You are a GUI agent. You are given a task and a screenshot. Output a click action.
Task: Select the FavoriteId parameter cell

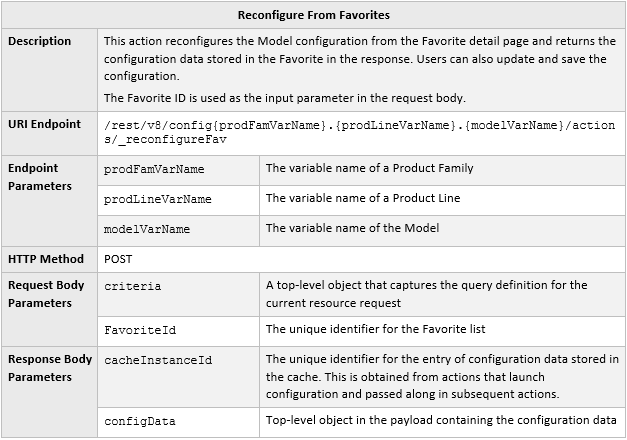[140, 330]
